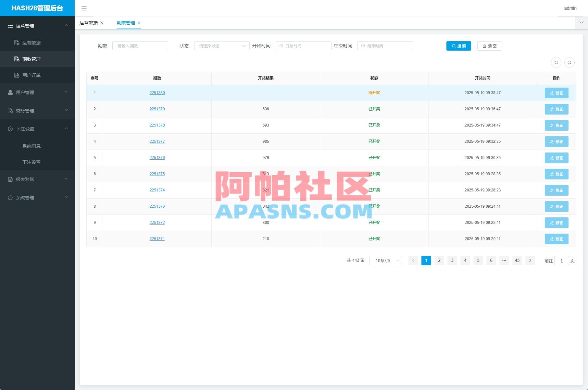Open the 10条/页 page size dropdown
Screen dimensions: 588x390
(385, 260)
